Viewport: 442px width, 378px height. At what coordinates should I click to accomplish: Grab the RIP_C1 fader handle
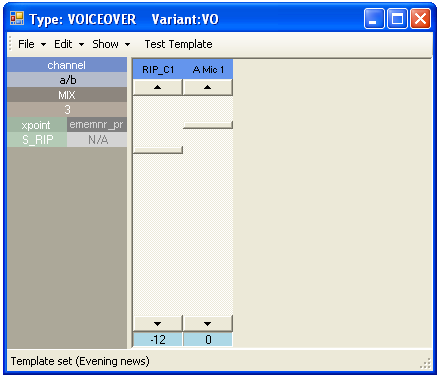coord(158,150)
